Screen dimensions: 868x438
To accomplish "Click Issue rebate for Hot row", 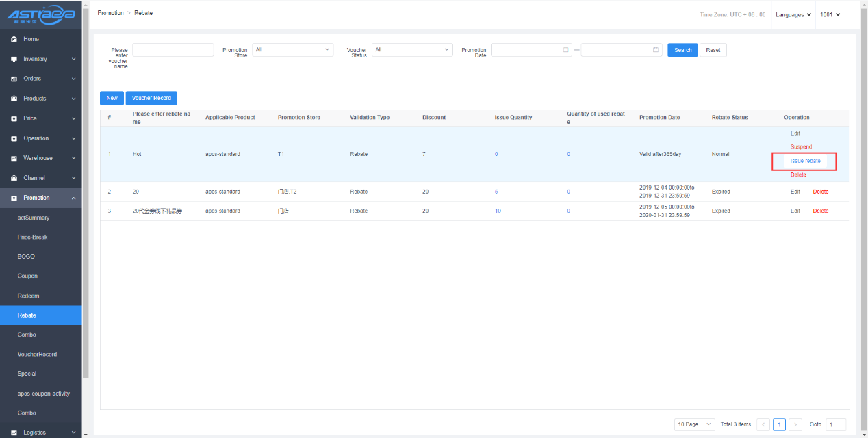I will [x=805, y=161].
